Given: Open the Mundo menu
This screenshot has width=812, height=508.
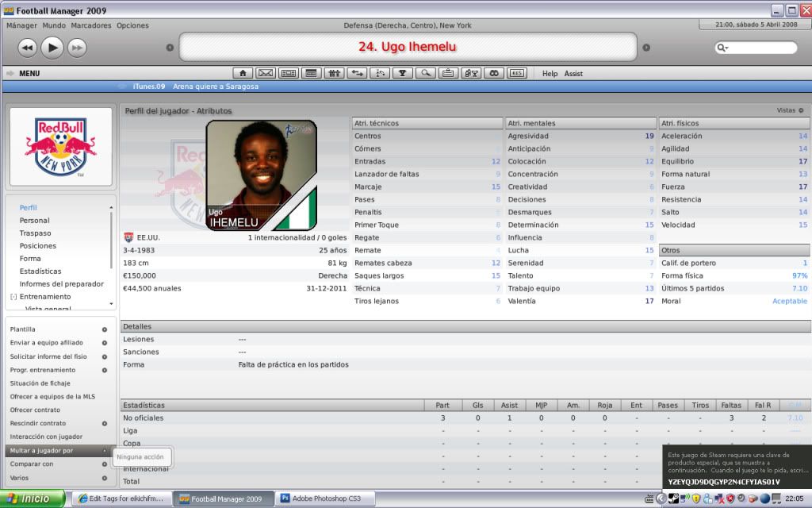Looking at the screenshot, I should (x=54, y=25).
